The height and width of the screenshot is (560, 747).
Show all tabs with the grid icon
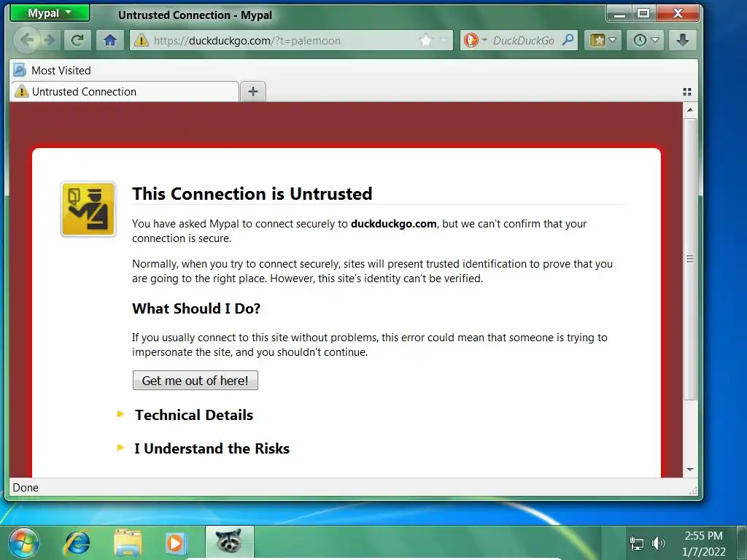[x=687, y=92]
